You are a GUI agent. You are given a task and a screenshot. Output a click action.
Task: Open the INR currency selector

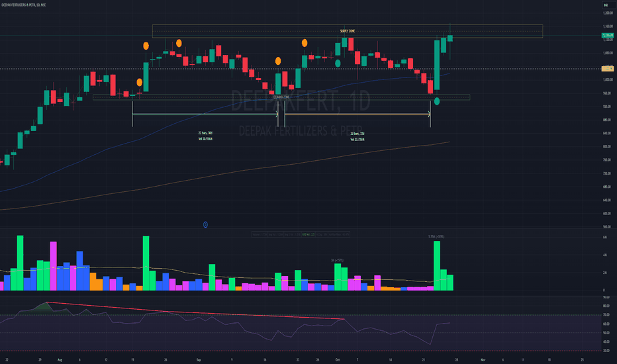click(x=606, y=5)
